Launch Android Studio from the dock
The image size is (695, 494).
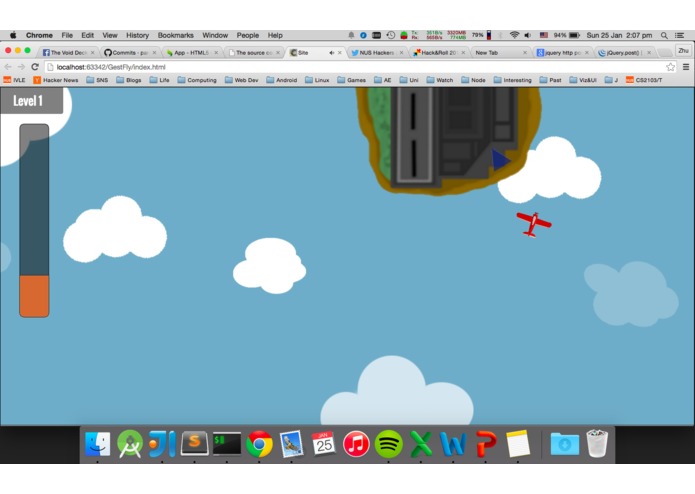[x=130, y=443]
